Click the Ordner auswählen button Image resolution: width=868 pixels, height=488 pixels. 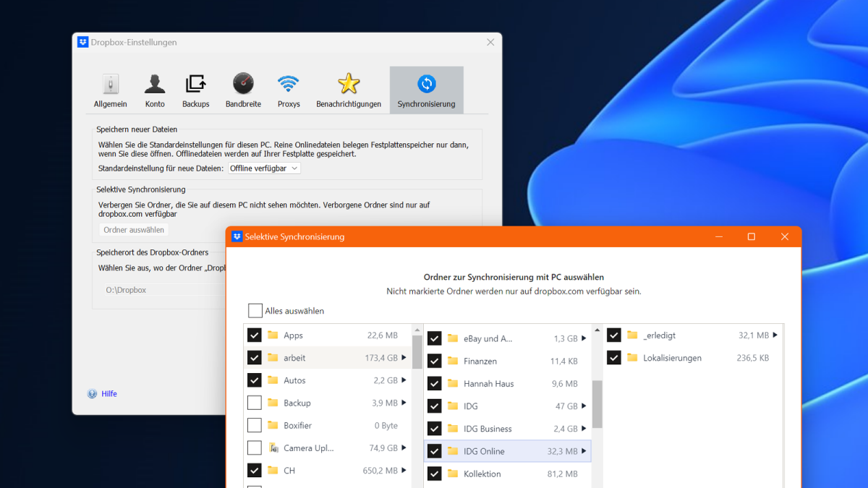click(134, 230)
